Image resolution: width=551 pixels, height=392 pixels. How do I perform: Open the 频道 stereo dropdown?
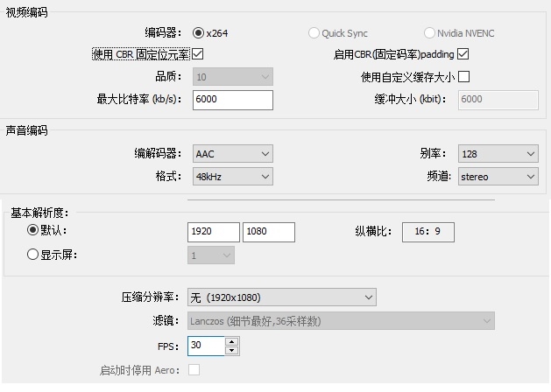498,177
